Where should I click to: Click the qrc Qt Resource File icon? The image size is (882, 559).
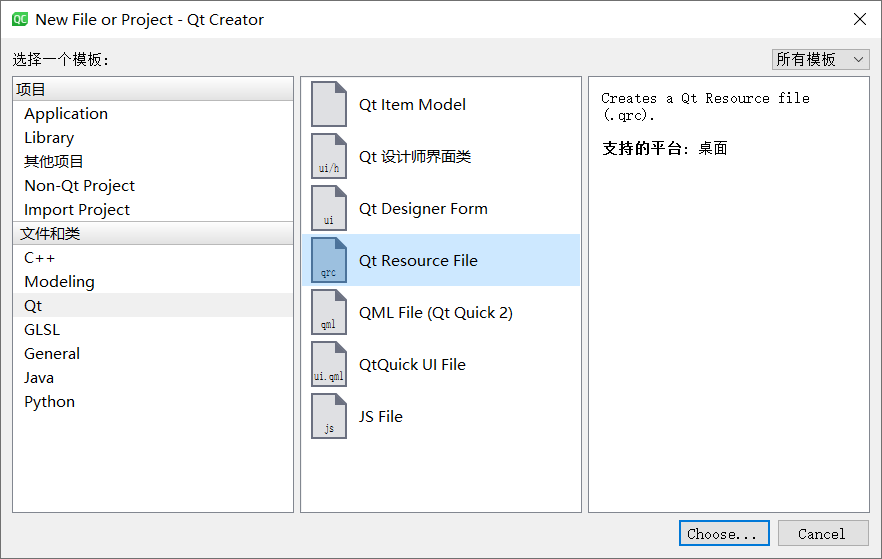click(328, 260)
